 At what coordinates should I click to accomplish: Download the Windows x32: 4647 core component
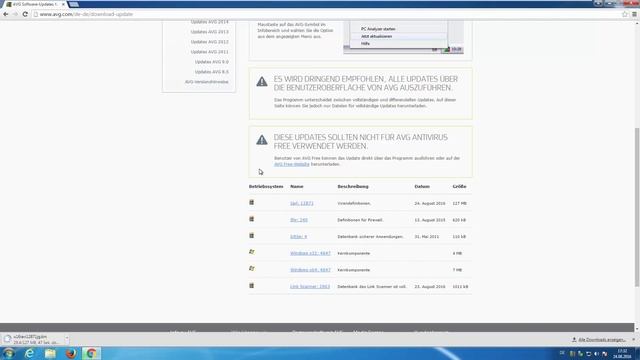pos(310,253)
